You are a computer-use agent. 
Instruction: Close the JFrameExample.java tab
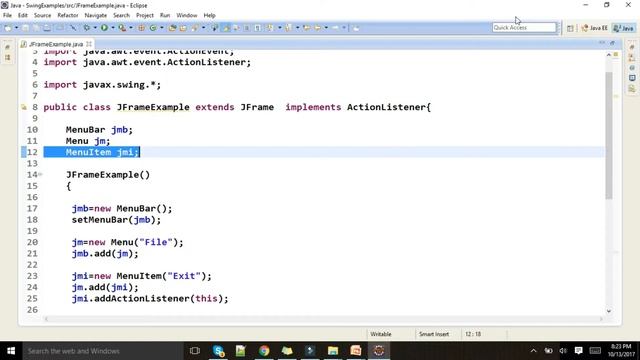(x=89, y=44)
